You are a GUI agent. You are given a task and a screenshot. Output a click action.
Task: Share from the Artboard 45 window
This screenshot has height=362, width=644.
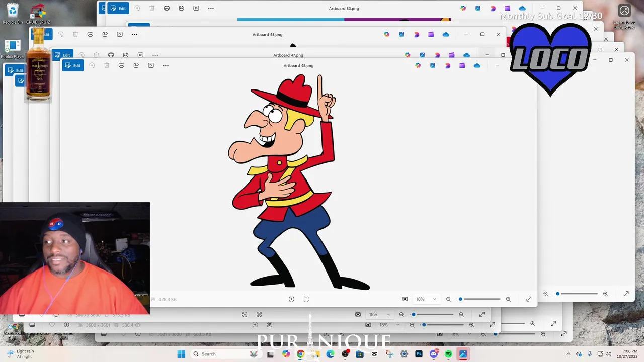[x=105, y=34]
